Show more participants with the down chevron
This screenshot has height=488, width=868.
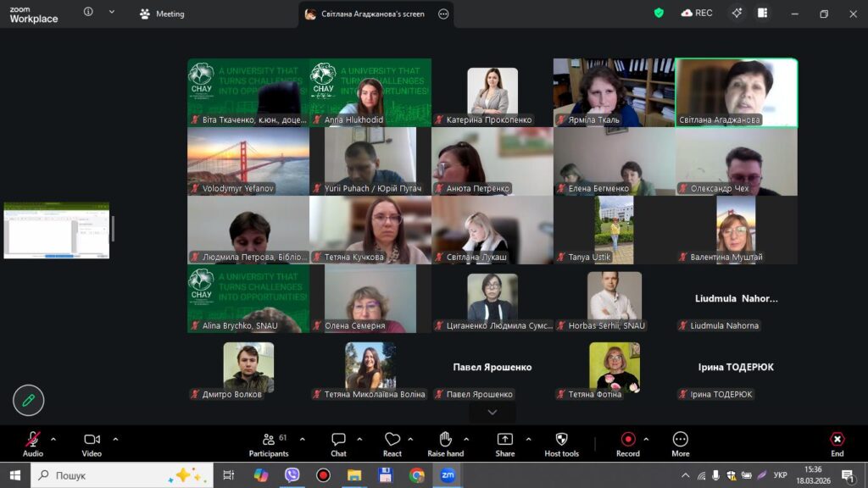click(492, 412)
